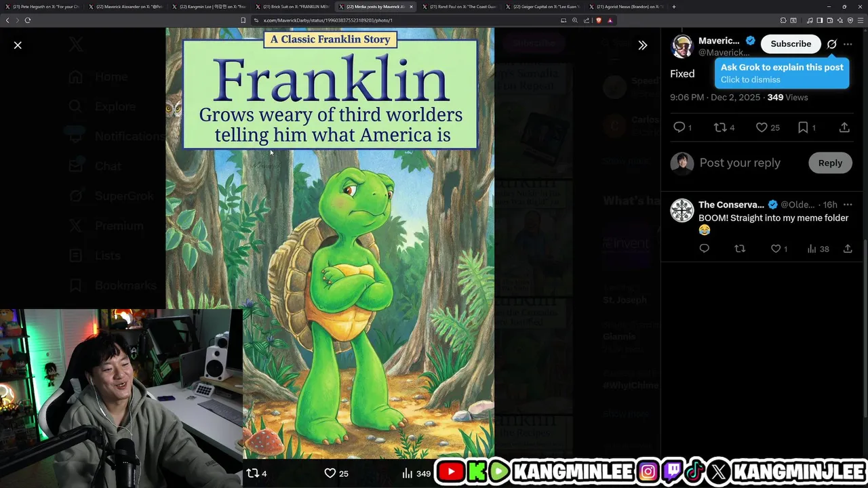Switch to the Maverick Alexander on X tab
Image resolution: width=868 pixels, height=488 pixels.
[125, 7]
